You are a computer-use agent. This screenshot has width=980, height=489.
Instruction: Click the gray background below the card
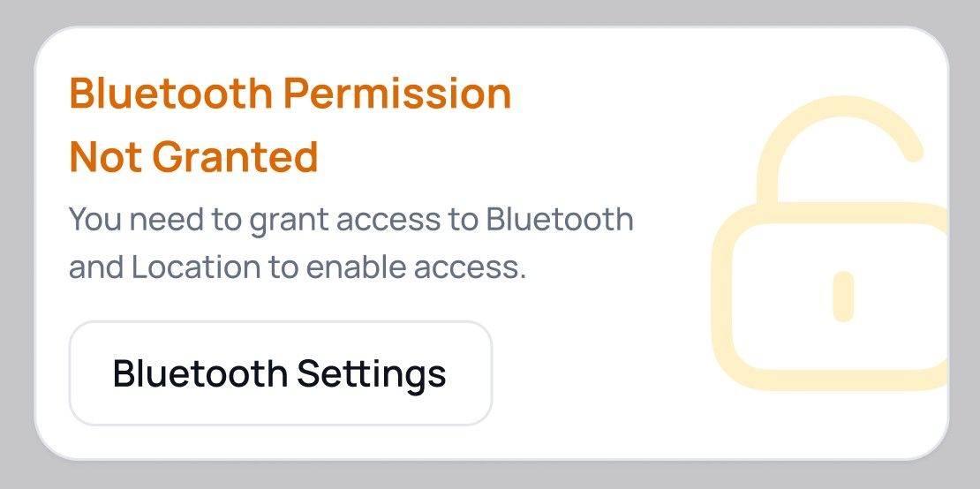tap(490, 475)
